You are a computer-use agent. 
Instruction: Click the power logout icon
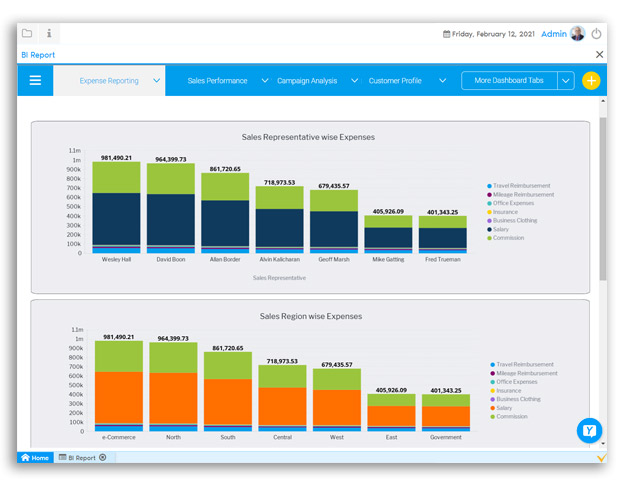(597, 34)
